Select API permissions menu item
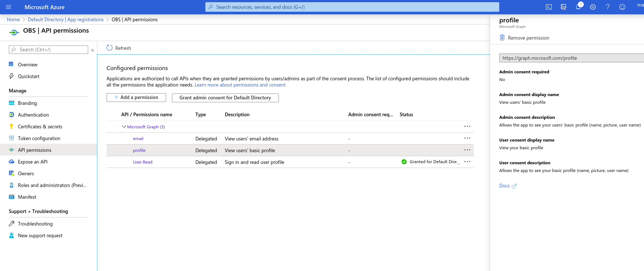 tap(35, 150)
